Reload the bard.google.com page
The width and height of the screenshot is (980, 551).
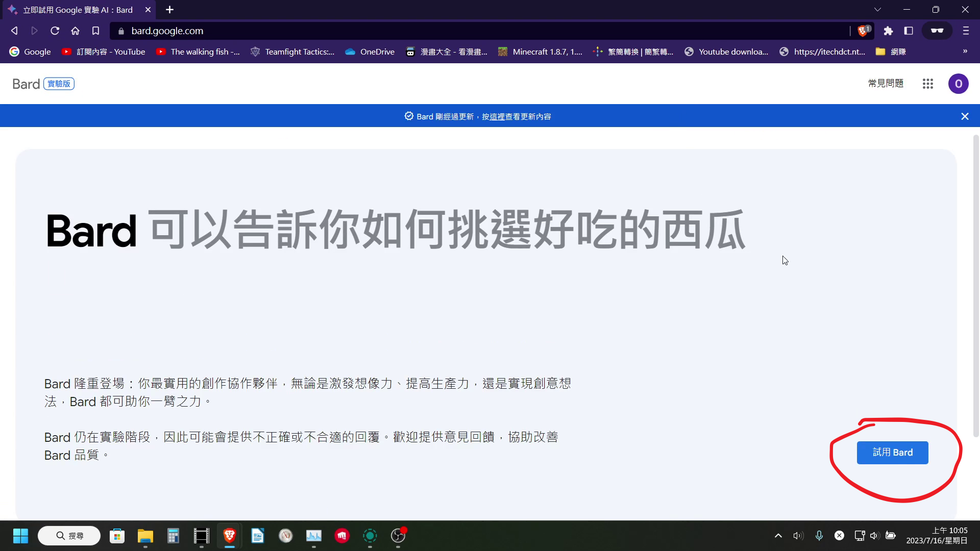coord(55,31)
